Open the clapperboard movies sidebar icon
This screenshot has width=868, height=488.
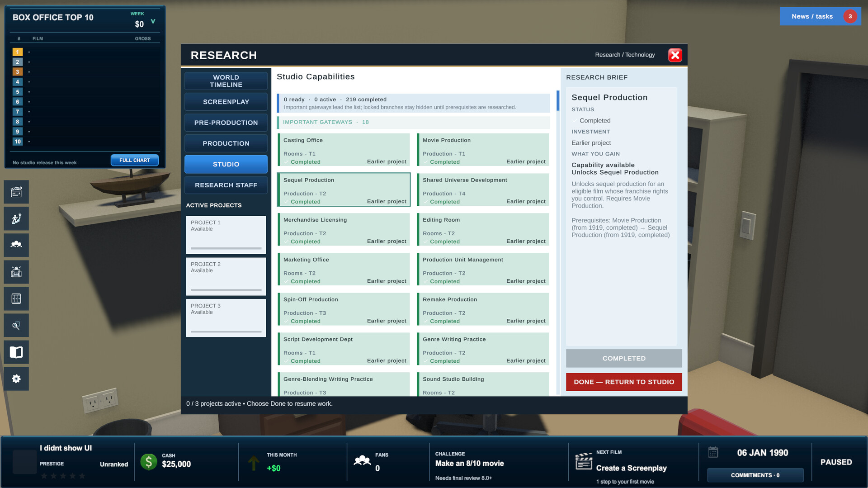coord(16,192)
